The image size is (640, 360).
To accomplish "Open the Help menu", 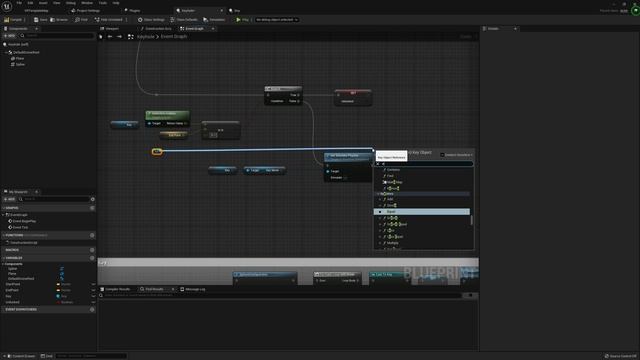I will pyautogui.click(x=116, y=3).
